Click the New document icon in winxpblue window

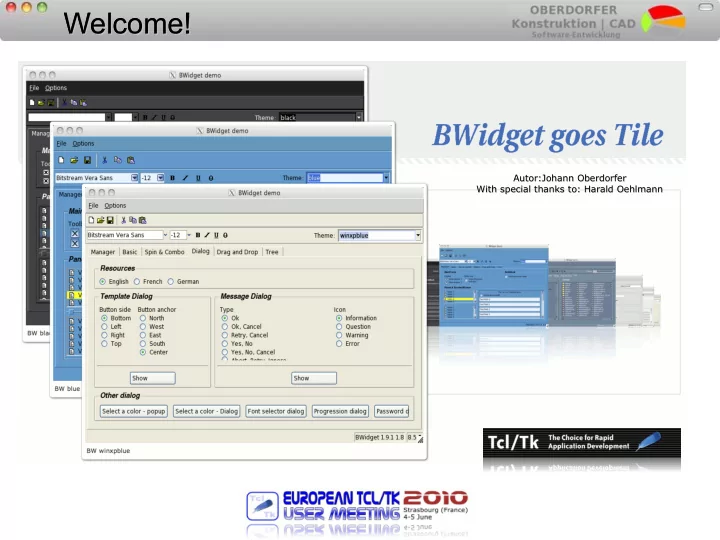[x=91, y=220]
